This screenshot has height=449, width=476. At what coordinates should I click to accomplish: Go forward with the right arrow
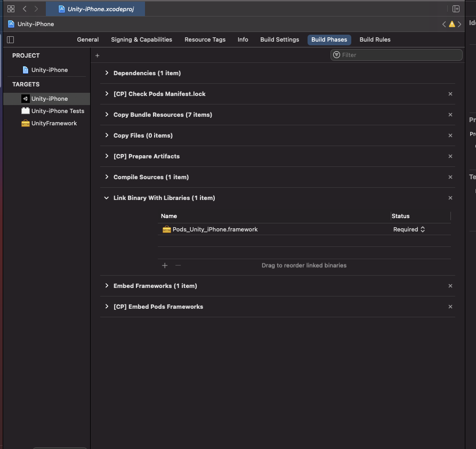point(36,9)
